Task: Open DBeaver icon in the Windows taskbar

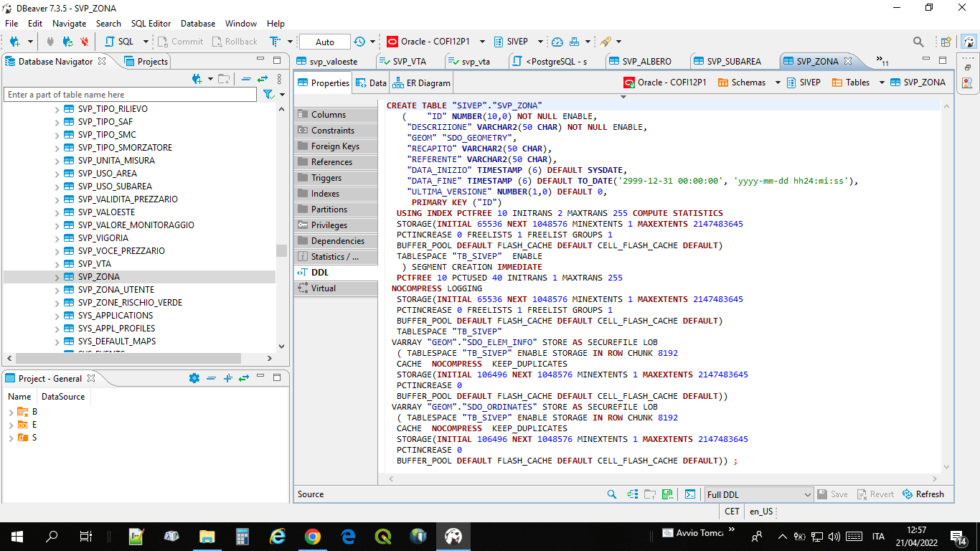Action: (x=453, y=536)
